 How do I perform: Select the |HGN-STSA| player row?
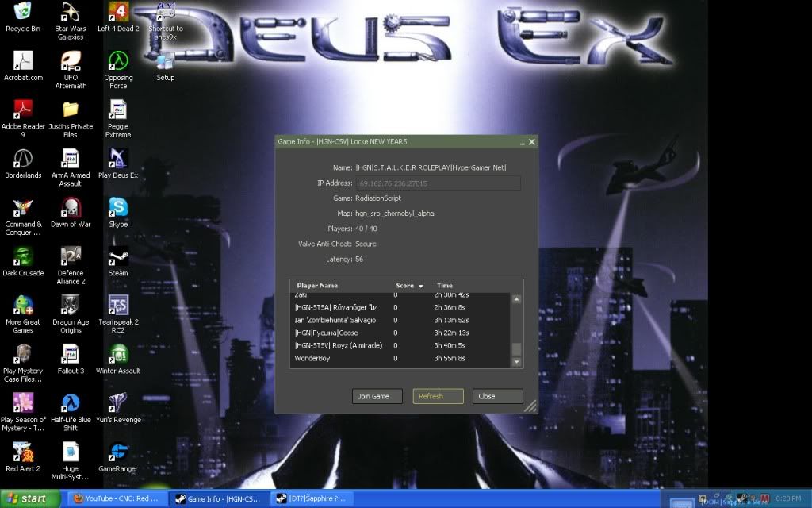[400, 307]
